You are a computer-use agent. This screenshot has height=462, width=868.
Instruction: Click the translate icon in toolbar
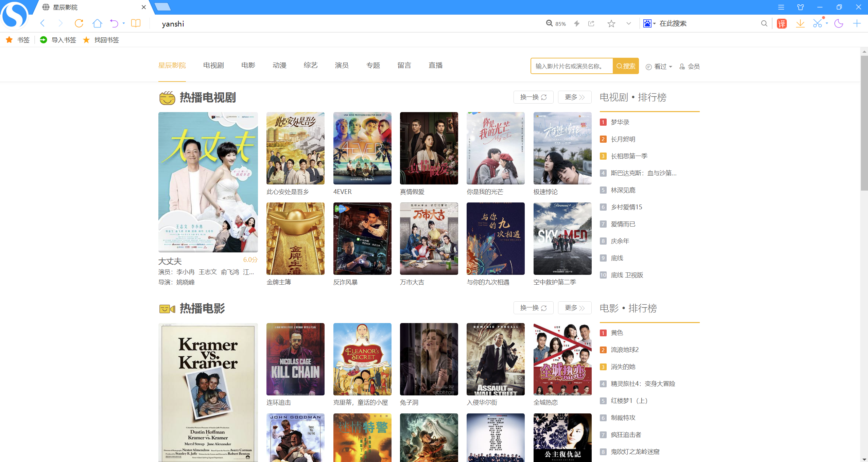tap(782, 23)
